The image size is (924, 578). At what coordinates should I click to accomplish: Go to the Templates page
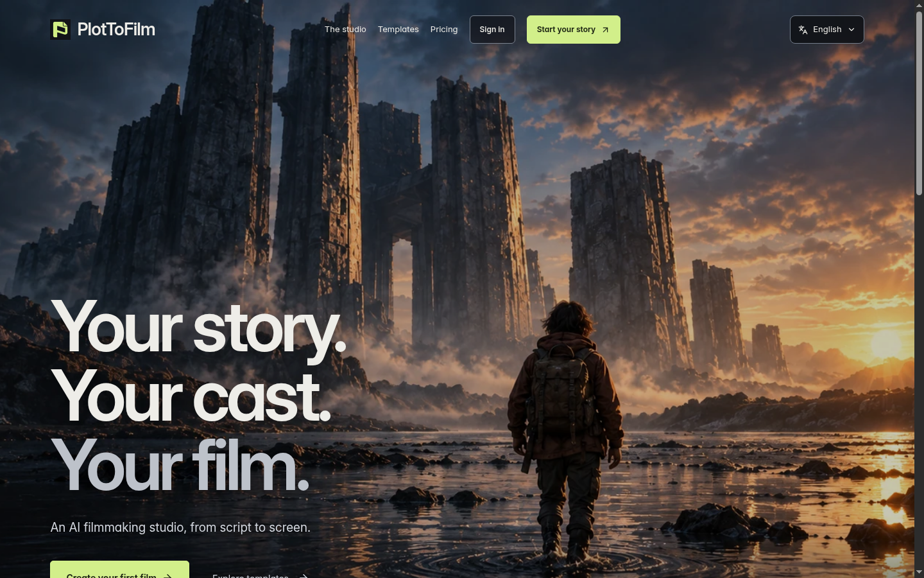pos(398,30)
